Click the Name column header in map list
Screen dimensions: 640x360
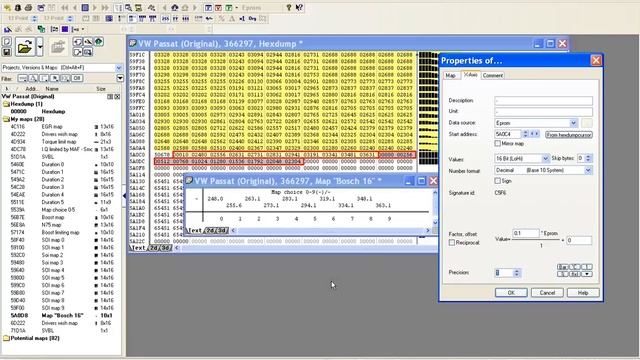tap(52, 89)
